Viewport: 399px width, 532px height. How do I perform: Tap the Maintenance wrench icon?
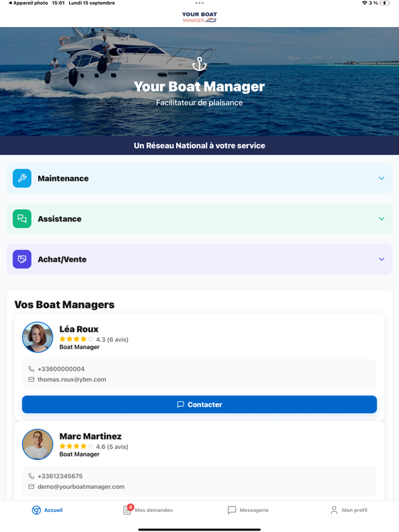pyautogui.click(x=22, y=178)
